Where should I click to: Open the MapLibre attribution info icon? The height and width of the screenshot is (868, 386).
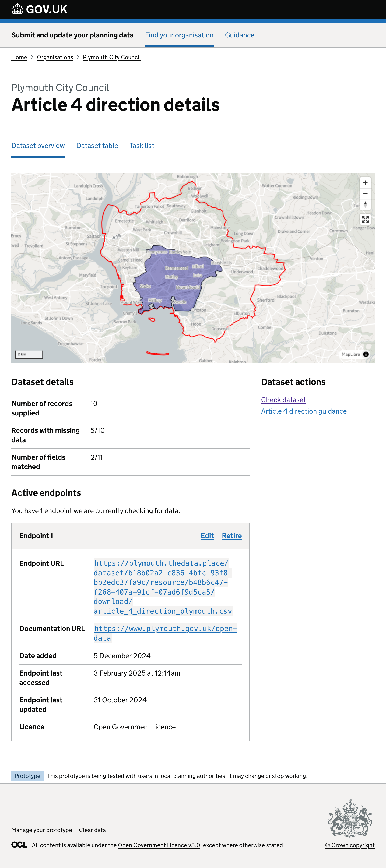coord(366,354)
